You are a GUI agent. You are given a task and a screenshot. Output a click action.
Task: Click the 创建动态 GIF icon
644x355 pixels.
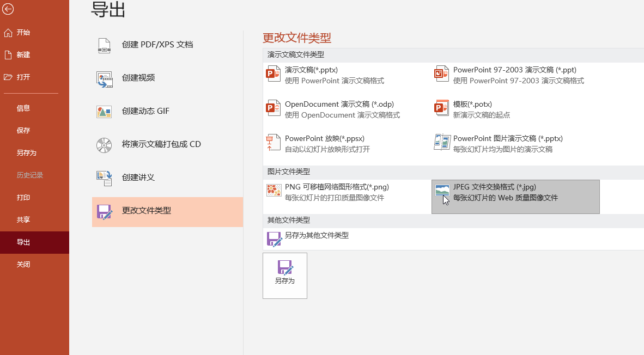click(104, 112)
